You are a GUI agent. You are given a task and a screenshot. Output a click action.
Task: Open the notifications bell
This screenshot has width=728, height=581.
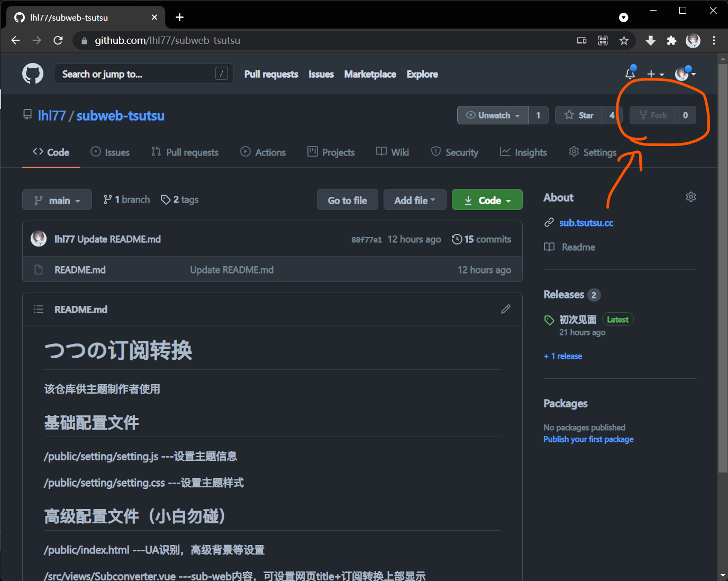tap(630, 74)
